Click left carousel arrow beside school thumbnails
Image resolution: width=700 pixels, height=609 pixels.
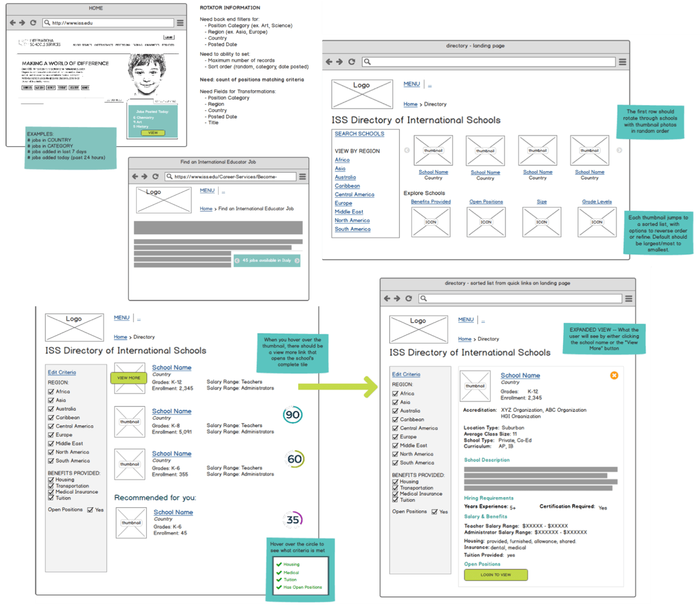[x=407, y=150]
